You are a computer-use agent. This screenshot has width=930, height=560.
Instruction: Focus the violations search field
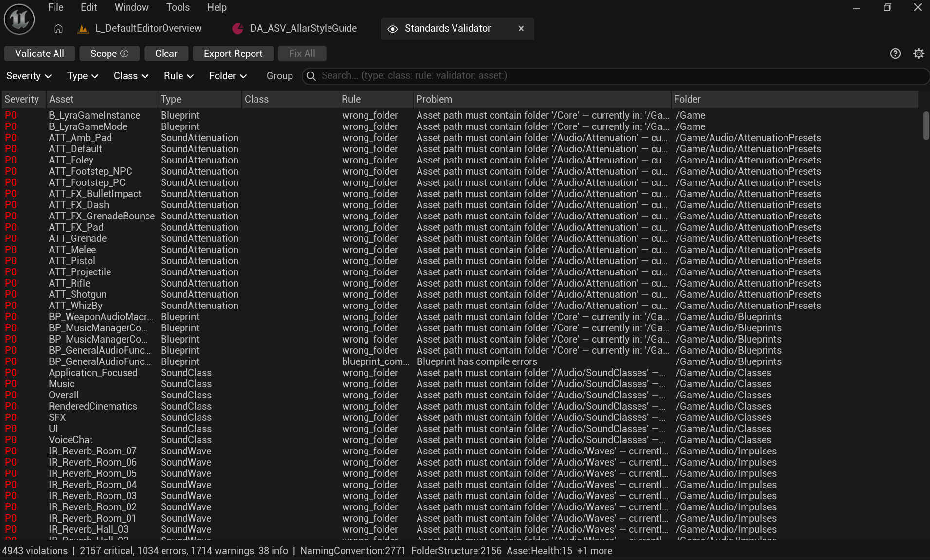[x=616, y=76]
